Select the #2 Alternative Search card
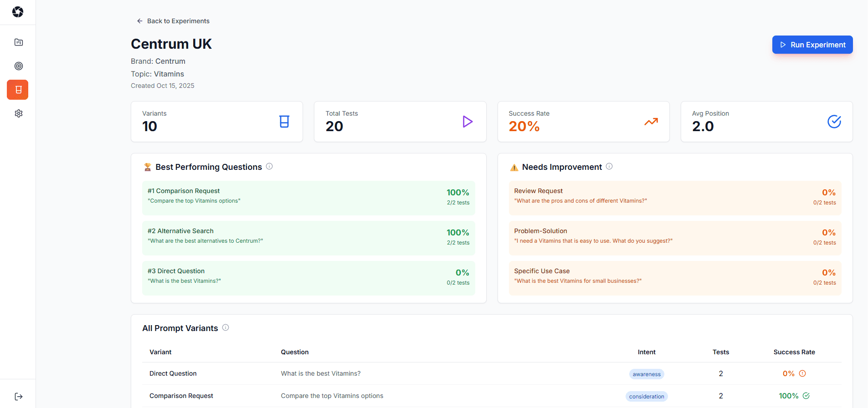Viewport: 868px width, 408px height. (308, 238)
